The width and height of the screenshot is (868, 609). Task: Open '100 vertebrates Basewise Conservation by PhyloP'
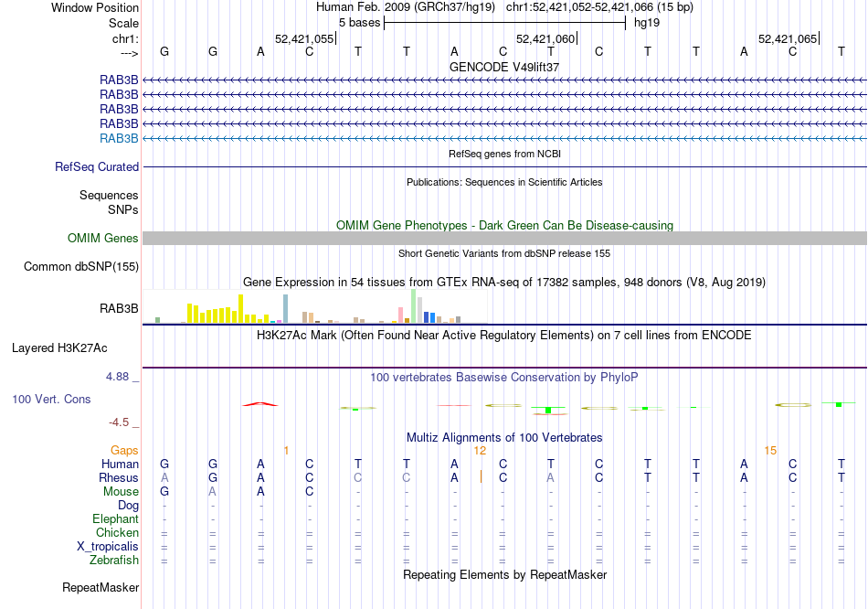[504, 378]
